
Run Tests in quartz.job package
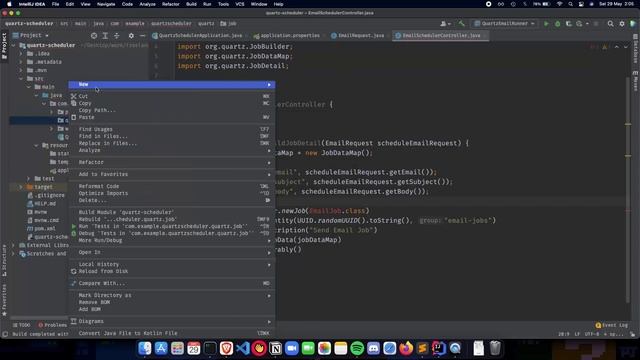[x=171, y=226]
